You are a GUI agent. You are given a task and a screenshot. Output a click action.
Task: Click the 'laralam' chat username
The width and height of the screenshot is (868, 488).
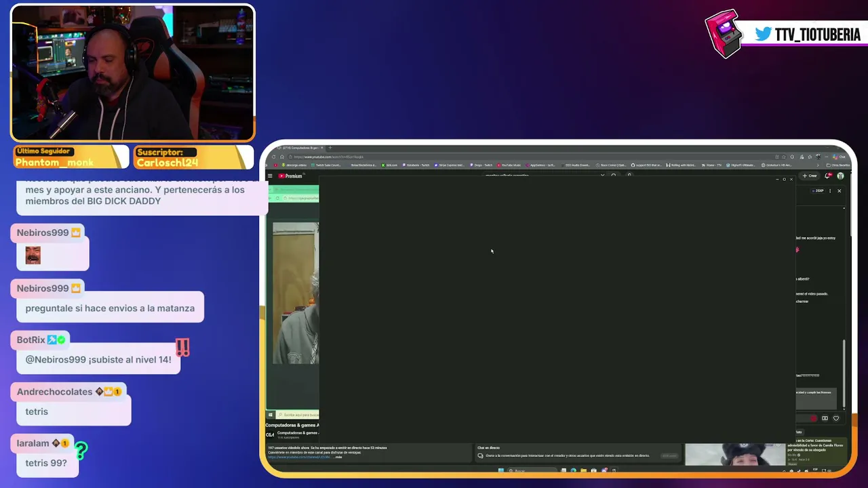[33, 443]
